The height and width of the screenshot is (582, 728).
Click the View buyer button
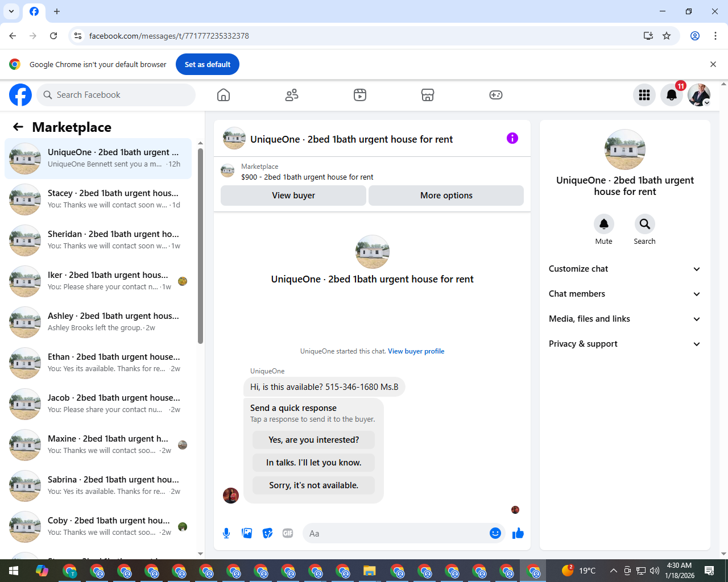coord(293,196)
